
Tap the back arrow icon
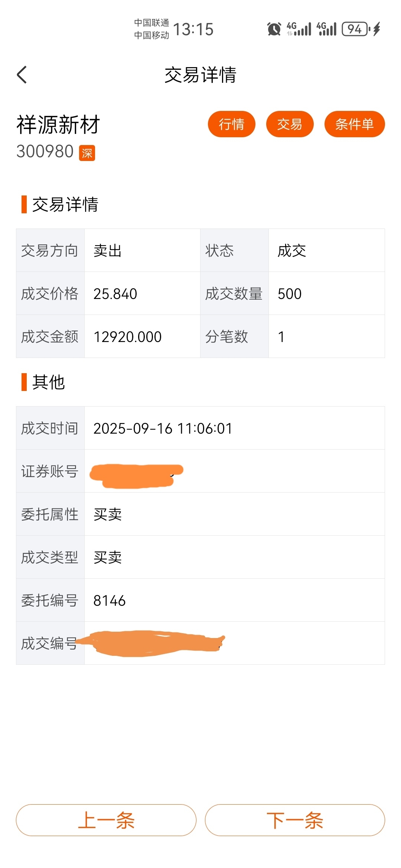coord(22,75)
